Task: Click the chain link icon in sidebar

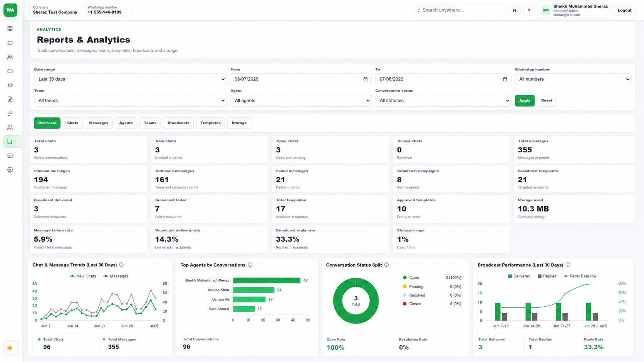Action: point(10,113)
